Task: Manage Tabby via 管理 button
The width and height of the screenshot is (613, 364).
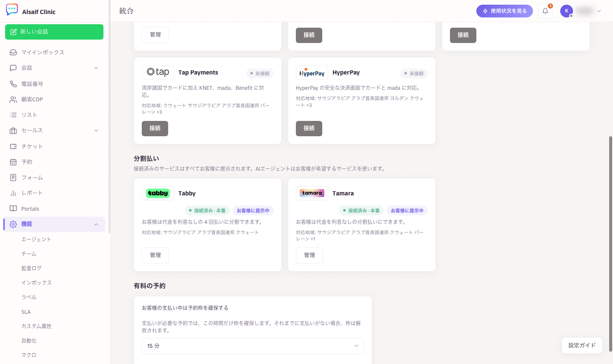Action: click(155, 255)
